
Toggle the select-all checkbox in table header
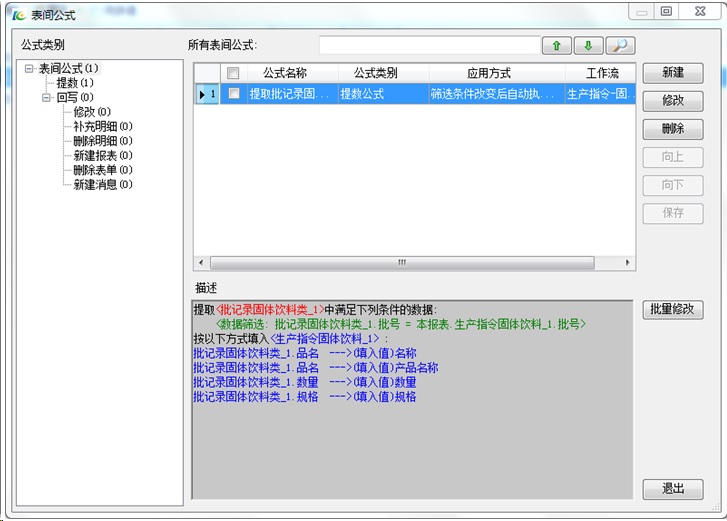click(x=233, y=73)
